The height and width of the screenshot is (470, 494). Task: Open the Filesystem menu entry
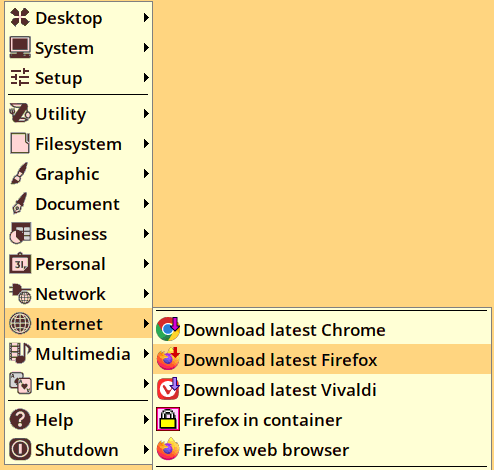(79, 144)
